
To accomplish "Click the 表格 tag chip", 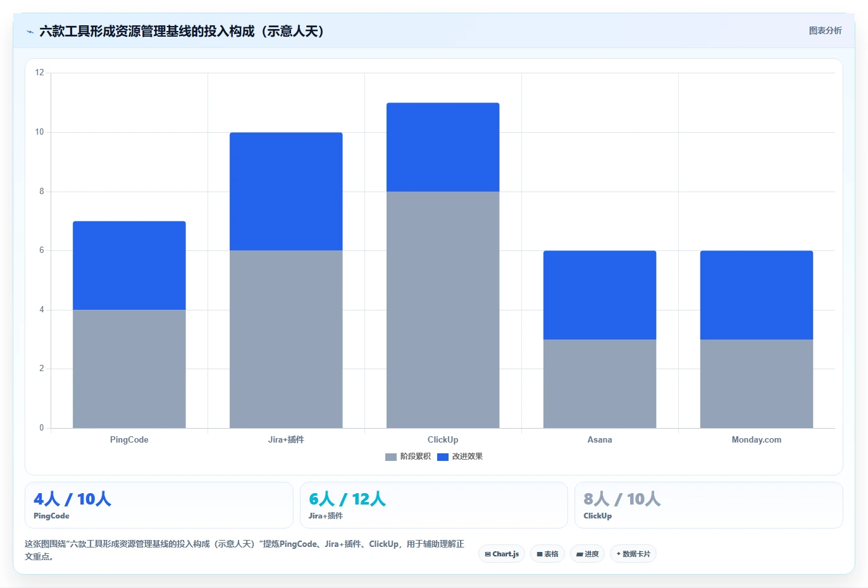I will [547, 554].
